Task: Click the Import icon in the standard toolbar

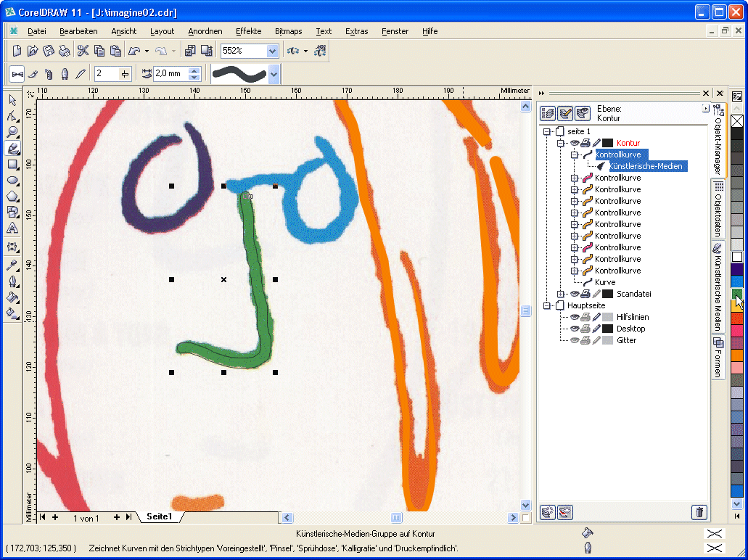Action: pos(190,51)
